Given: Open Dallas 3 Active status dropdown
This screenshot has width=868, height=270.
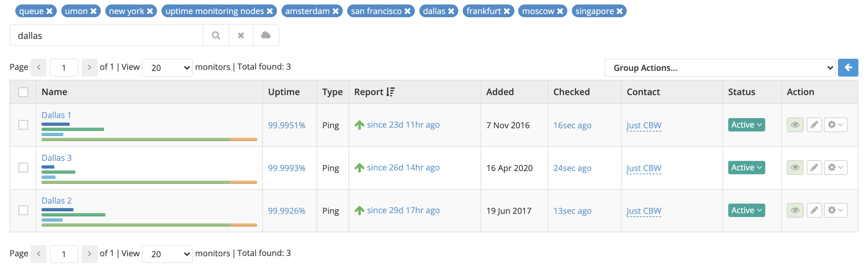Looking at the screenshot, I should (746, 168).
